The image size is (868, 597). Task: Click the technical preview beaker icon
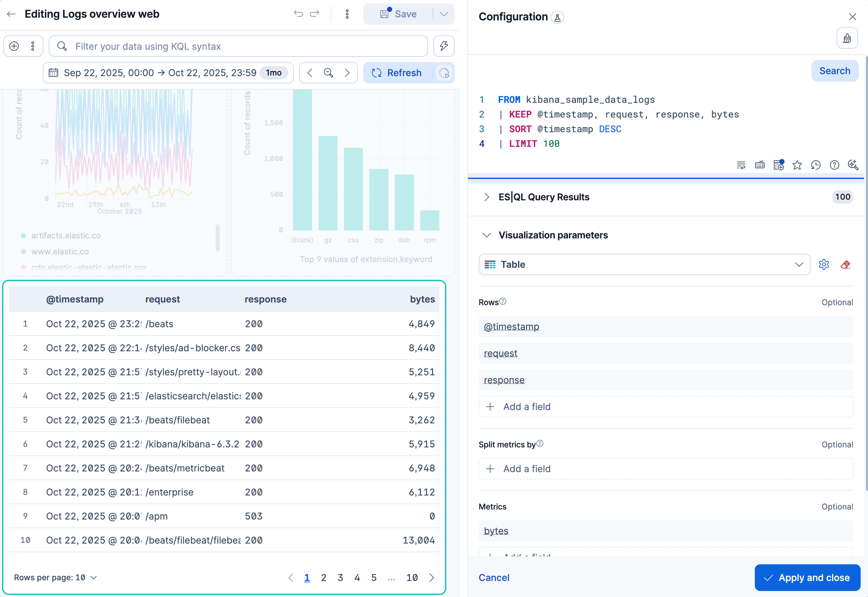pos(558,17)
